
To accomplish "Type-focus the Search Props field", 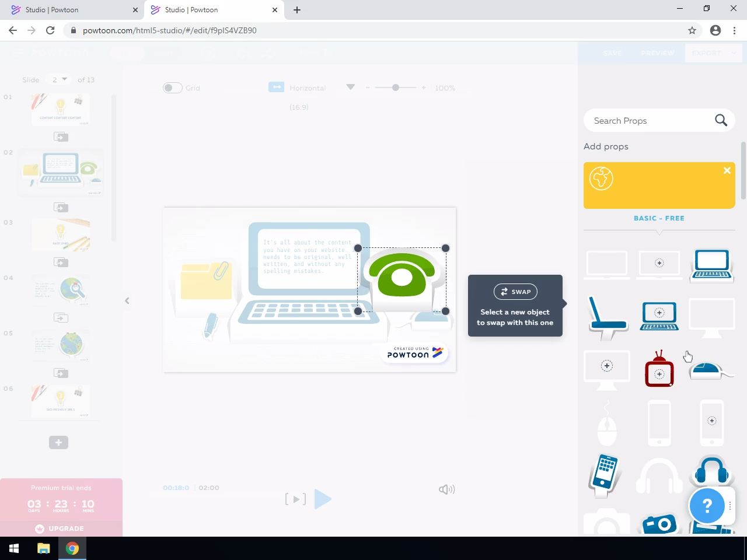I will click(659, 121).
